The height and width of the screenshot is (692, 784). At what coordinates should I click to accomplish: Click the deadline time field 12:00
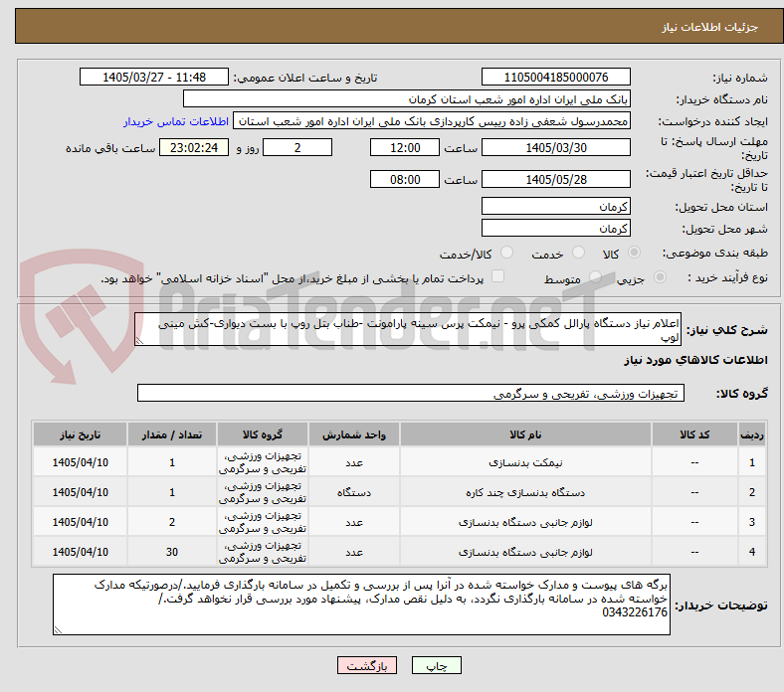pyautogui.click(x=405, y=147)
